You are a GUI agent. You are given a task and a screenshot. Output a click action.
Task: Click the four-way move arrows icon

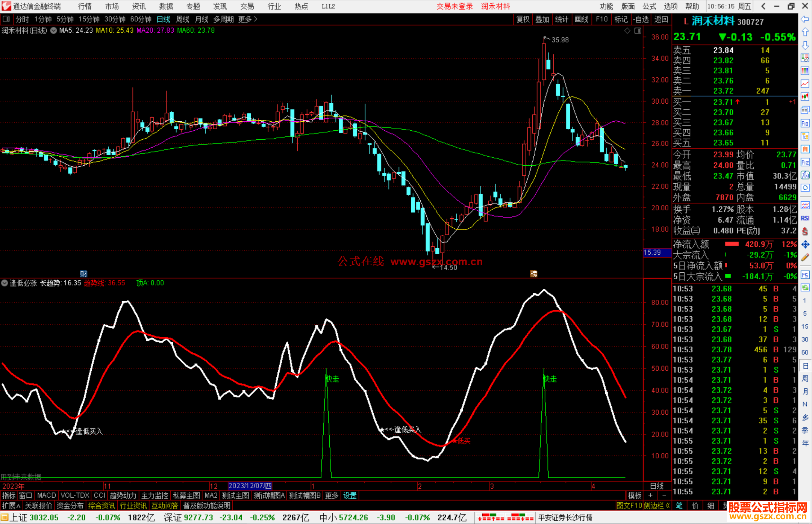click(x=805, y=245)
